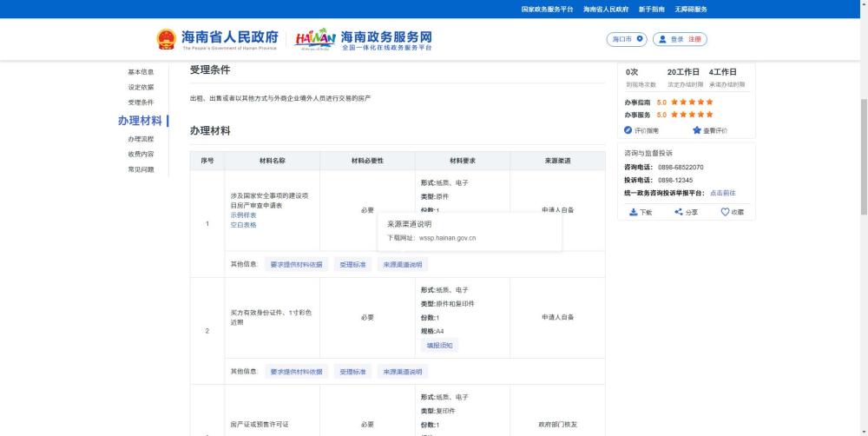Jump to 办理流程 in the side navigation
Screen dimensions: 868x436
[x=141, y=139]
